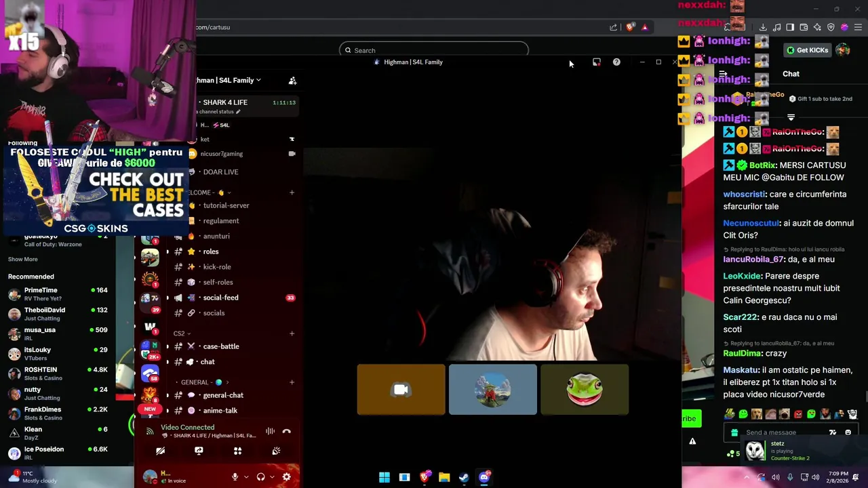Click Gift 1 sub to take 2nd

tap(820, 99)
